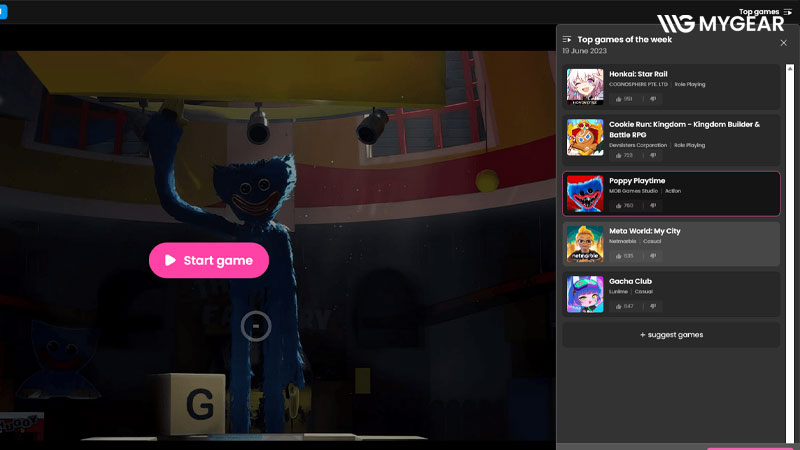Click the Start game button
The image size is (800, 450).
coord(209,260)
